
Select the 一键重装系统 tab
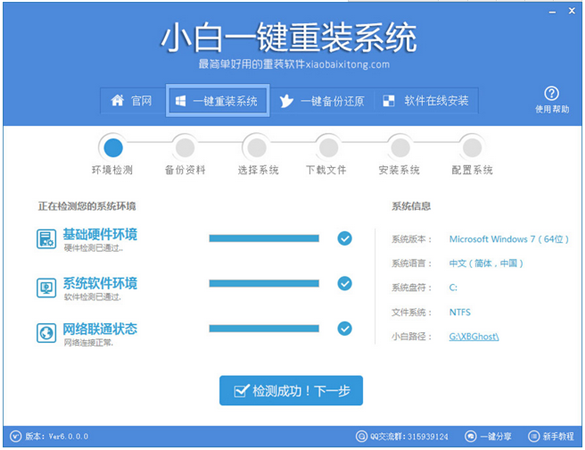coord(218,101)
